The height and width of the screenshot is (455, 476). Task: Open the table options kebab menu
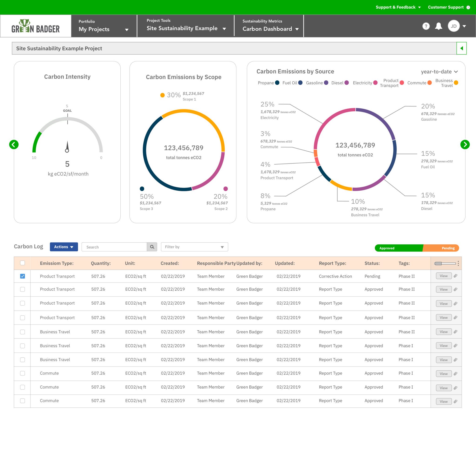(x=458, y=263)
